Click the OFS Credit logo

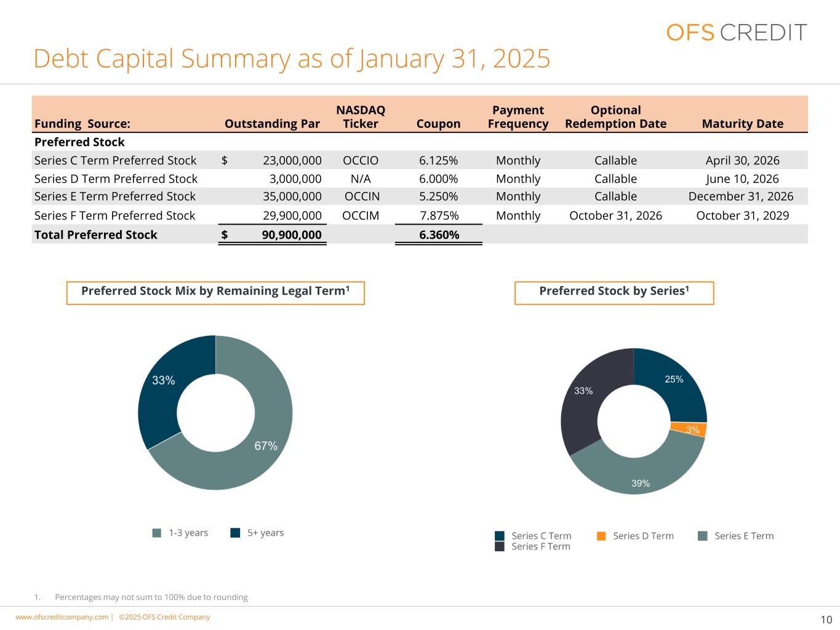pos(736,32)
